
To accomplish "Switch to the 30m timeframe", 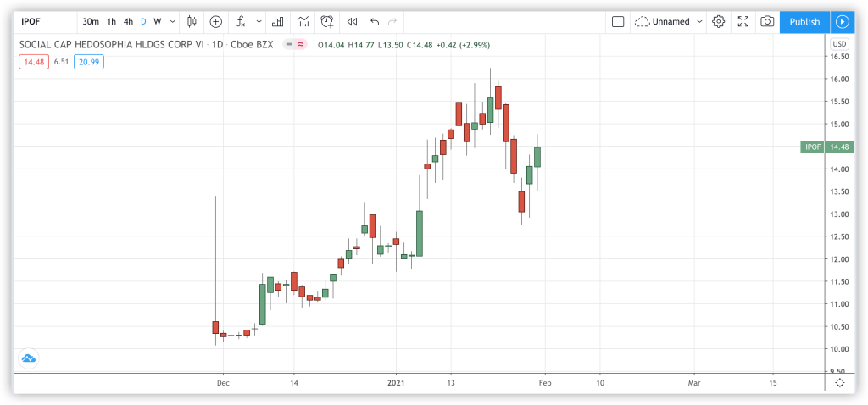I will 90,21.
